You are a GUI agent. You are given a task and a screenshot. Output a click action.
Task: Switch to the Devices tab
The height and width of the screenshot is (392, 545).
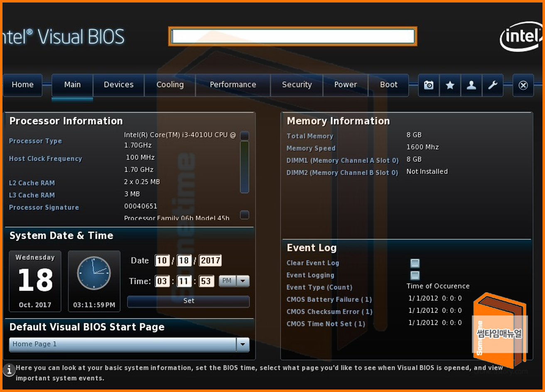tap(118, 85)
